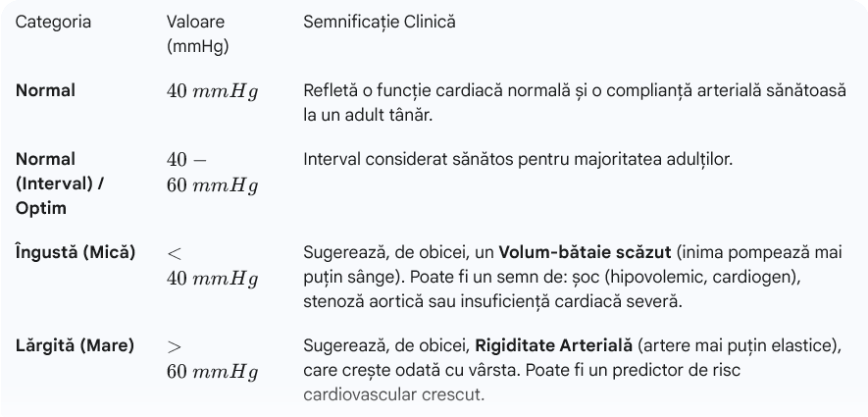Select the Valoare (mmHg) column header
868x417 pixels.
tap(199, 33)
